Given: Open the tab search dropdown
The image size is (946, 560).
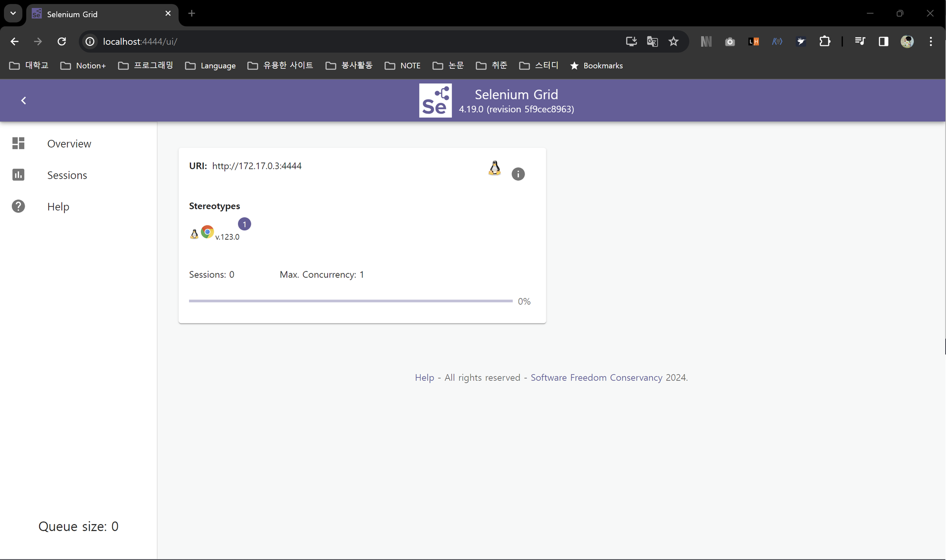Looking at the screenshot, I should pyautogui.click(x=13, y=13).
